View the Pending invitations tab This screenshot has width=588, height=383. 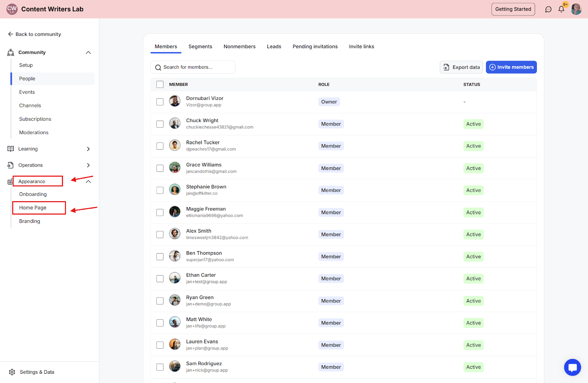[315, 47]
